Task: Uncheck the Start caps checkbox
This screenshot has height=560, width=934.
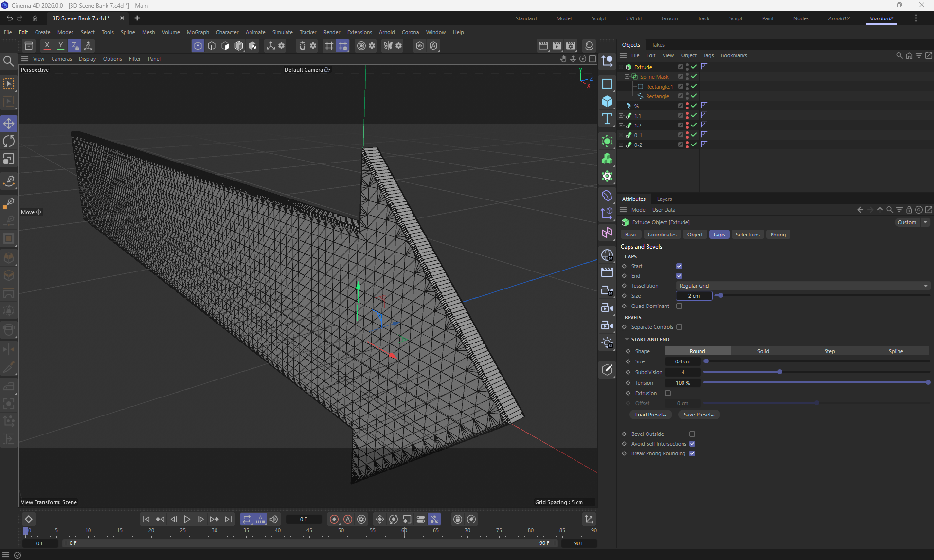Action: click(679, 266)
